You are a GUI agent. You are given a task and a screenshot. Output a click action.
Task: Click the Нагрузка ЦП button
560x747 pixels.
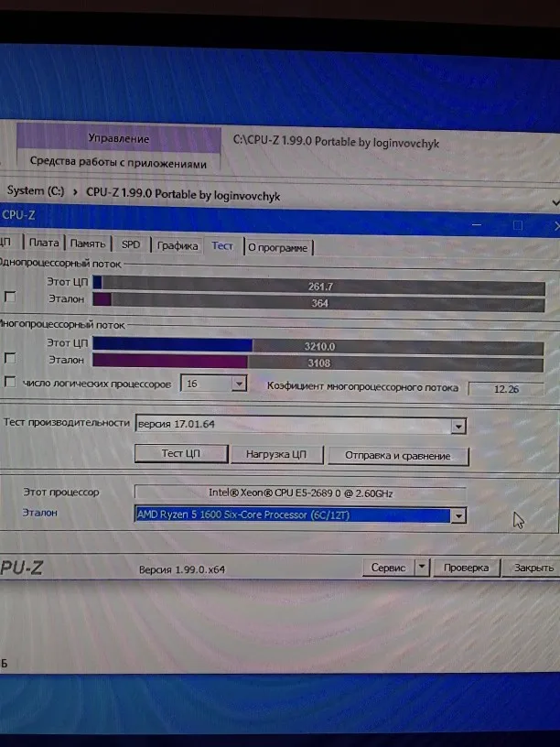click(x=276, y=454)
